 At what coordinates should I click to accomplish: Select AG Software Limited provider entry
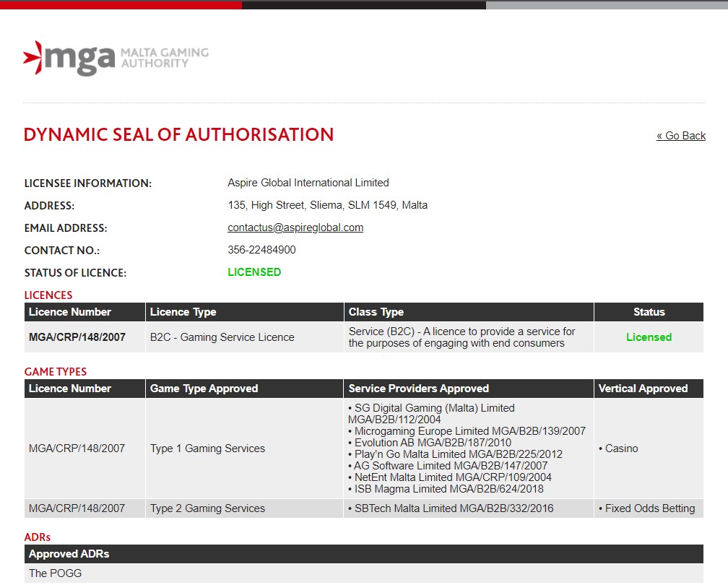pos(448,466)
